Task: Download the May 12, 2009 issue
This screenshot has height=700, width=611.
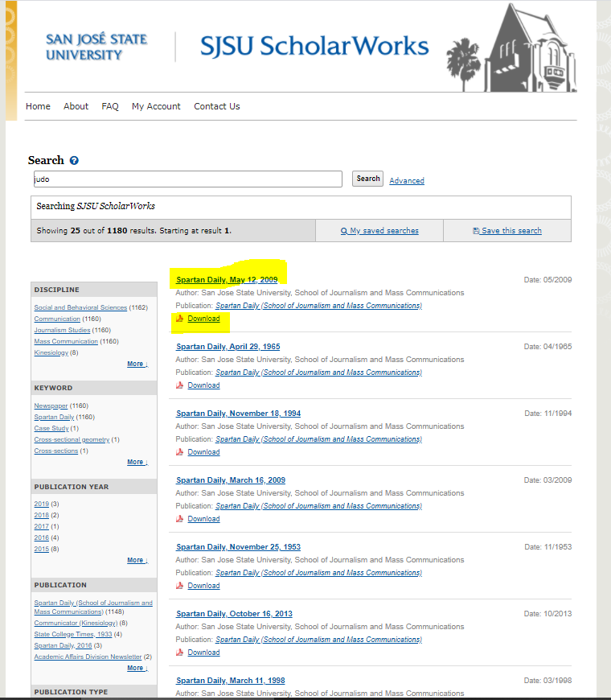Action: [204, 319]
